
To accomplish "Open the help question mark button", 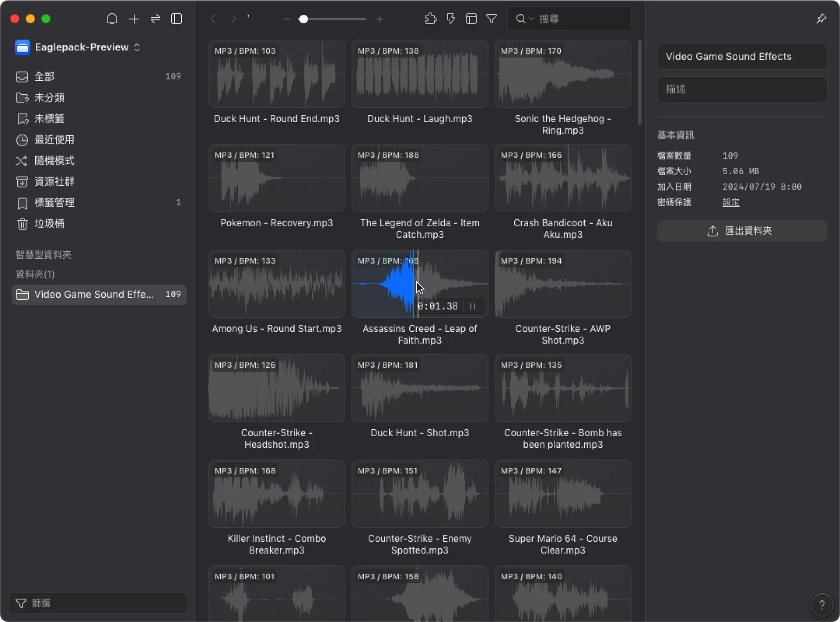I will tap(822, 604).
